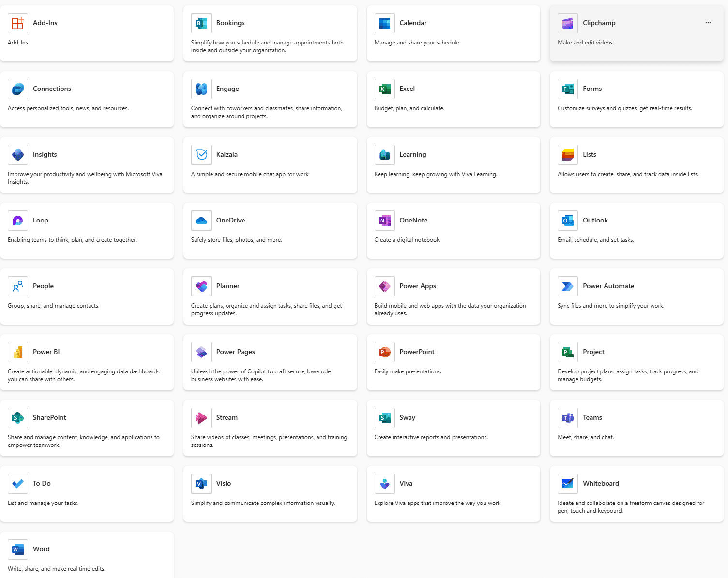The height and width of the screenshot is (578, 728).
Task: Click the Outlook app icon
Action: pos(568,221)
